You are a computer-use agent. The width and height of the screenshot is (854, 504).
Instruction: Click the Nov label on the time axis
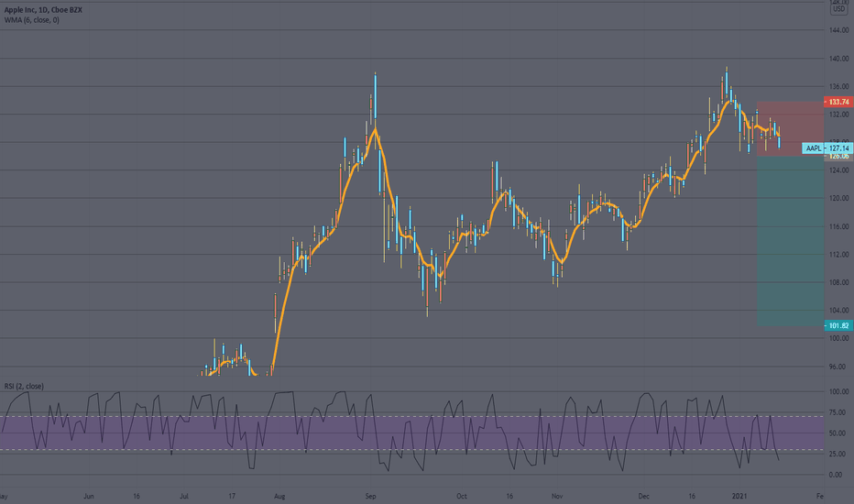point(556,497)
